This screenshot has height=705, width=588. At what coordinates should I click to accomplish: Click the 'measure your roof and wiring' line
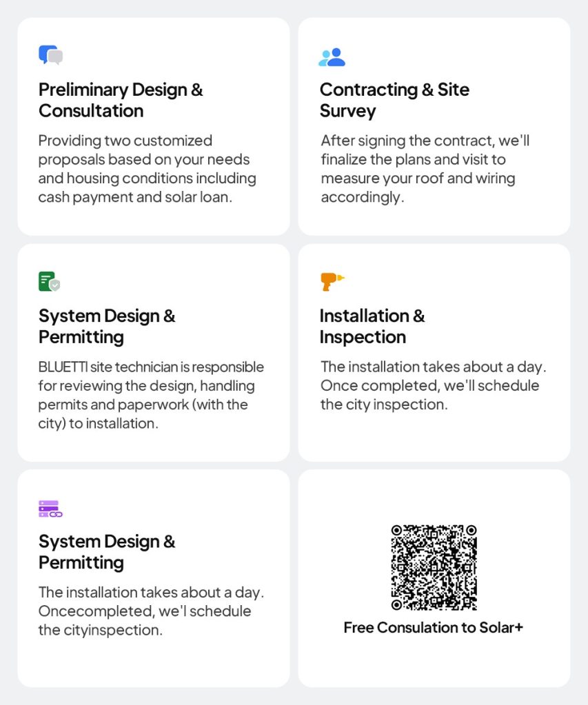click(x=418, y=178)
